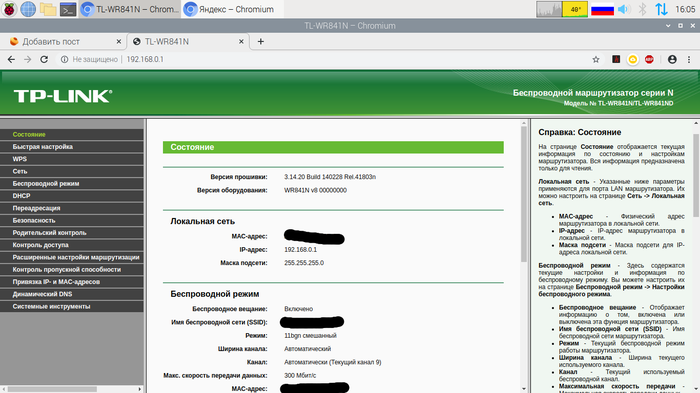The height and width of the screenshot is (393, 700).
Task: Click the 16:05 clock
Action: [685, 9]
